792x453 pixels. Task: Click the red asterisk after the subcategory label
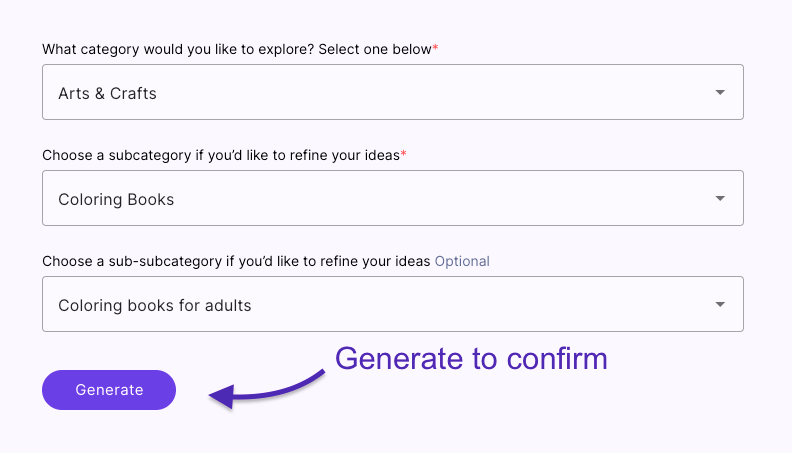[x=403, y=155]
